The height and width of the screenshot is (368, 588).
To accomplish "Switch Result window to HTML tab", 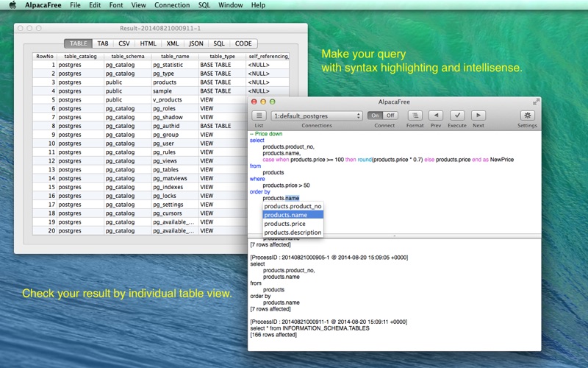I will click(148, 43).
